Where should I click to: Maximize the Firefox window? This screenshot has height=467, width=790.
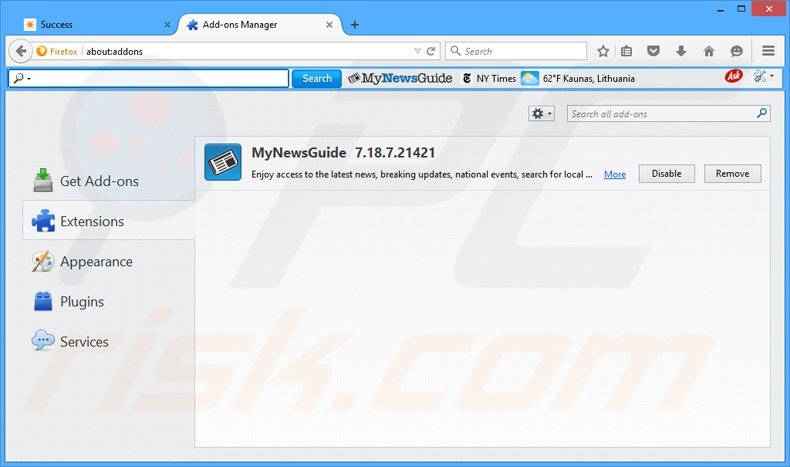pos(741,9)
